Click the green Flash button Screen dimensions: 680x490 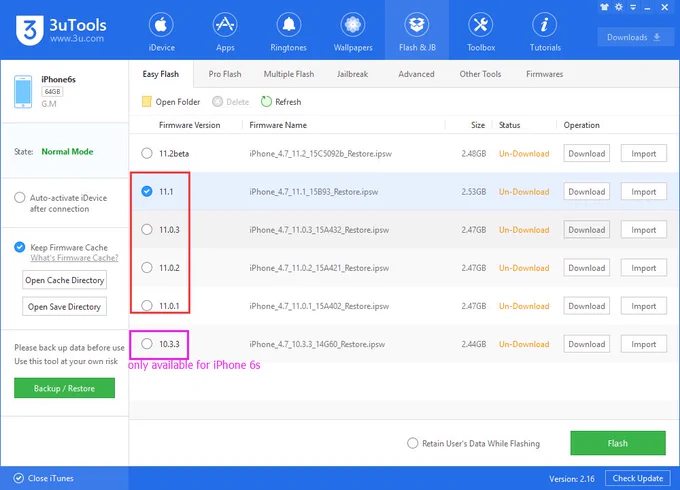[x=618, y=443]
